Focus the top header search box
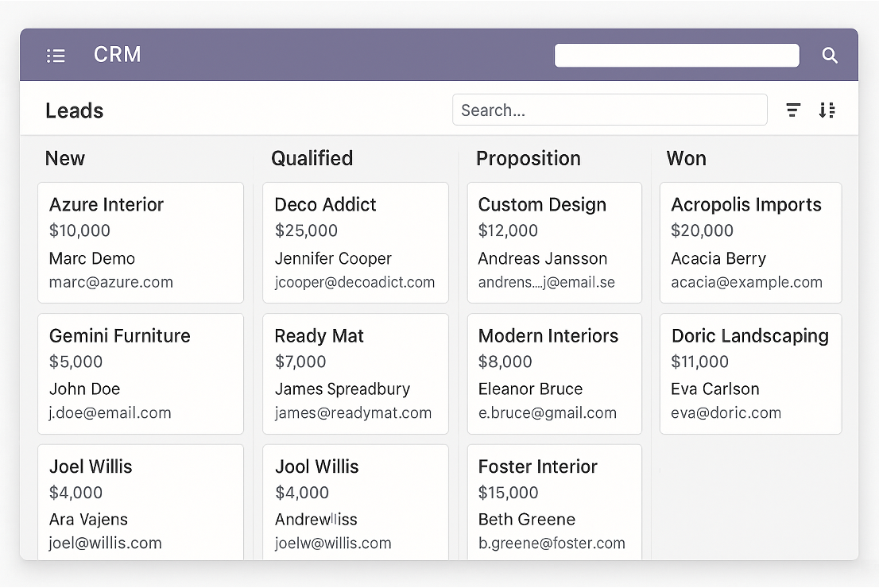 [x=676, y=56]
